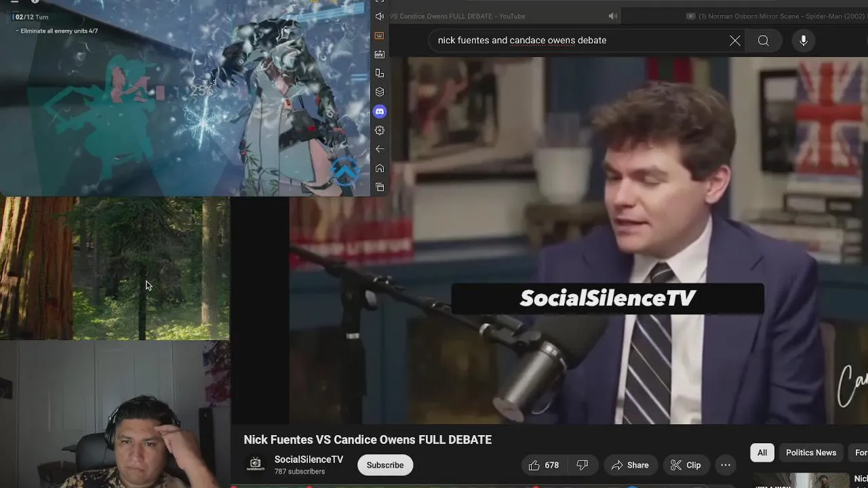
Task: Click the 787 subscribers text
Action: [x=300, y=472]
